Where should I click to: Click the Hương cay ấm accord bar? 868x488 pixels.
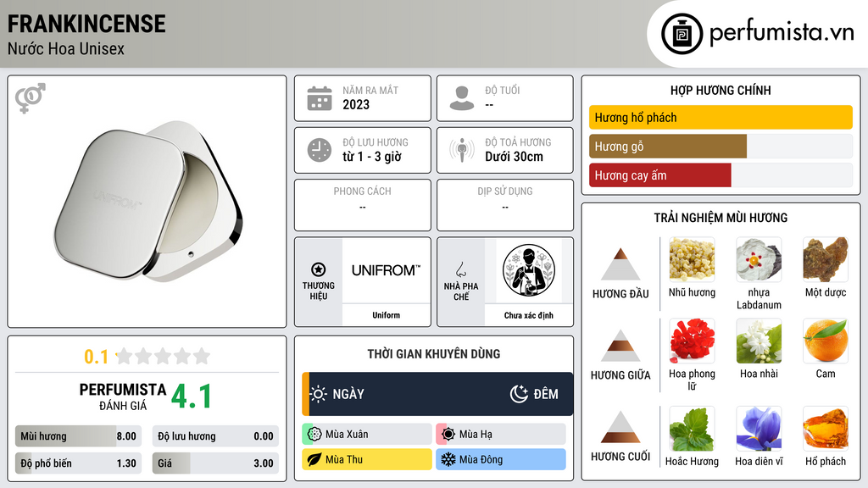click(721, 175)
